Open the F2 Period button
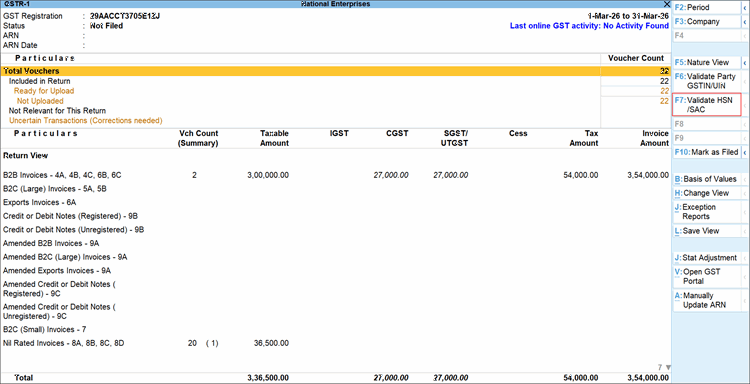 [x=707, y=8]
